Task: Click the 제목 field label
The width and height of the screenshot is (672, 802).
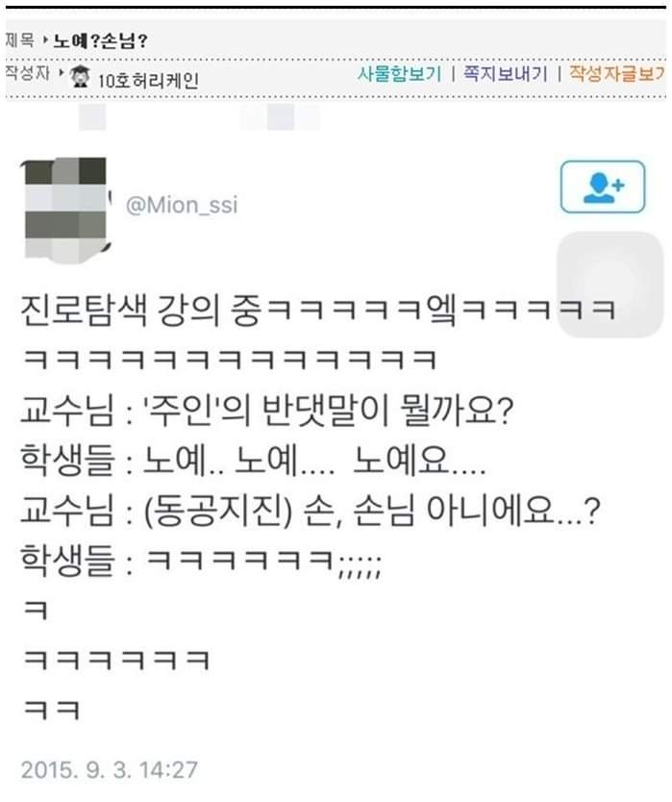Action: (x=19, y=39)
